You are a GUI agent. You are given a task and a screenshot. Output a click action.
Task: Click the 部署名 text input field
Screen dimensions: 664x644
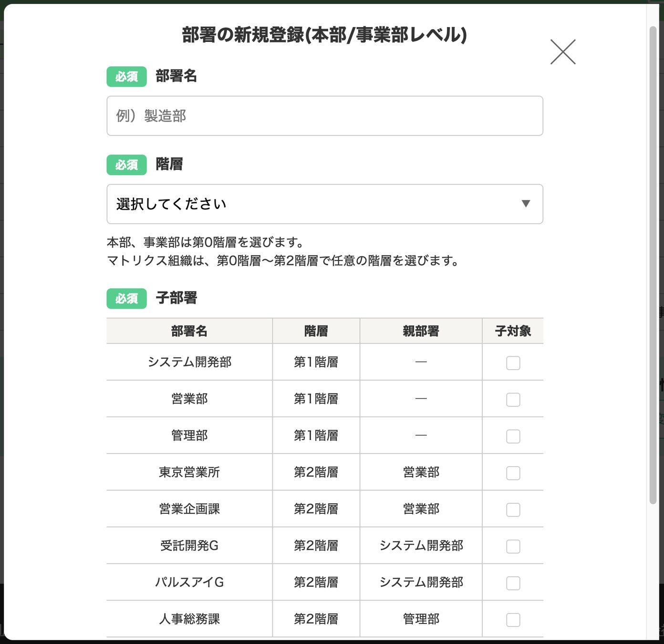324,116
